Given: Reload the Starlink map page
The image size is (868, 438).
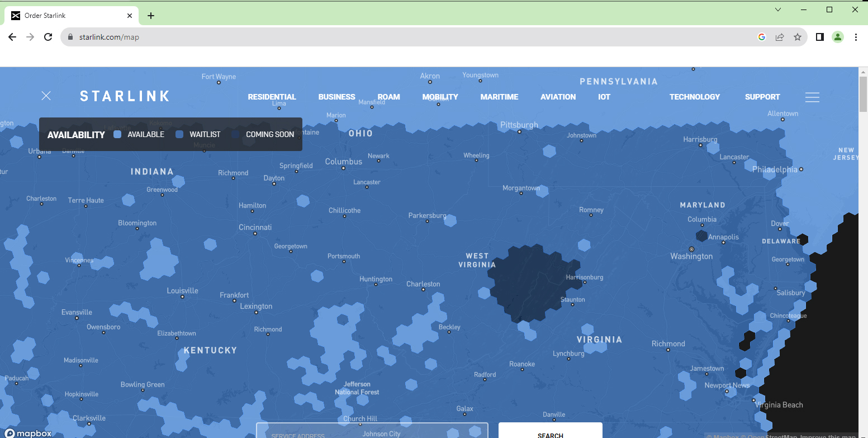Looking at the screenshot, I should (48, 37).
